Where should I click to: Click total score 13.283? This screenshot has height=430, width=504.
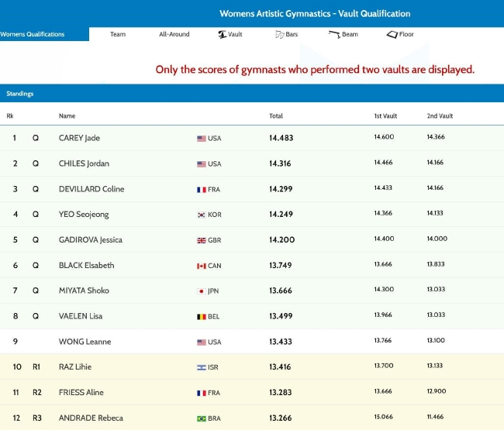pyautogui.click(x=281, y=393)
